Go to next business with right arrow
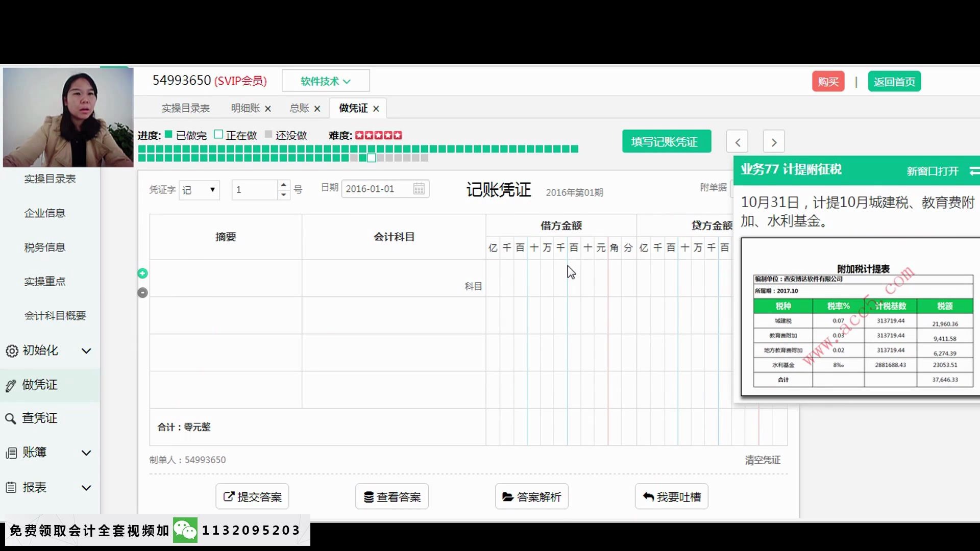The image size is (980, 551). (x=774, y=142)
